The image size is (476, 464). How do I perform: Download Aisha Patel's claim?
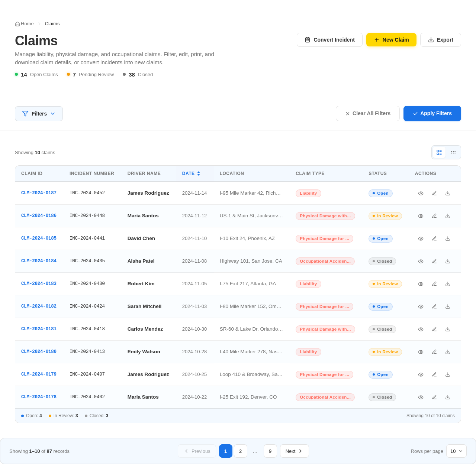[448, 261]
